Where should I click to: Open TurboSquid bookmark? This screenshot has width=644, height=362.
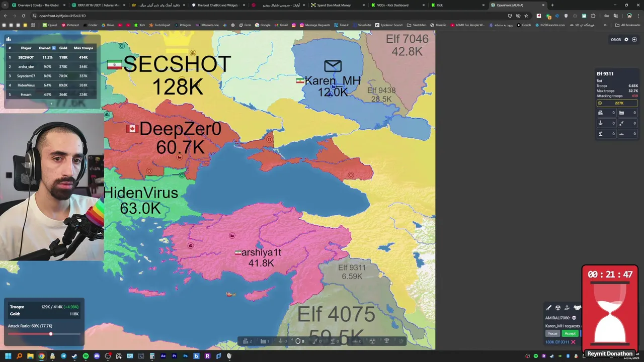point(159,25)
